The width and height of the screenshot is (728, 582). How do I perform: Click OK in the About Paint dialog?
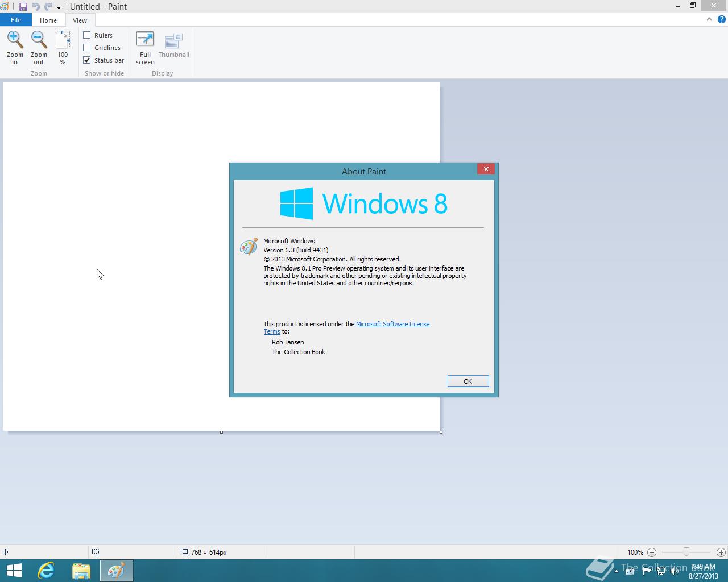click(x=468, y=381)
